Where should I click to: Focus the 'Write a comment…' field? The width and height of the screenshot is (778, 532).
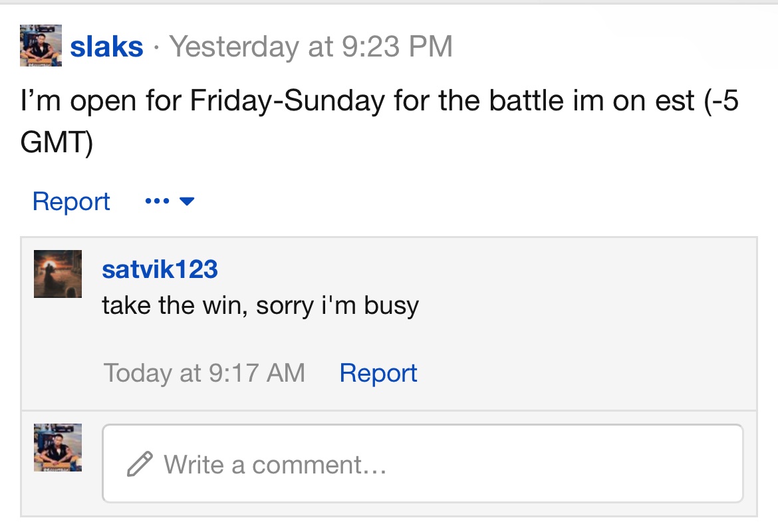423,464
